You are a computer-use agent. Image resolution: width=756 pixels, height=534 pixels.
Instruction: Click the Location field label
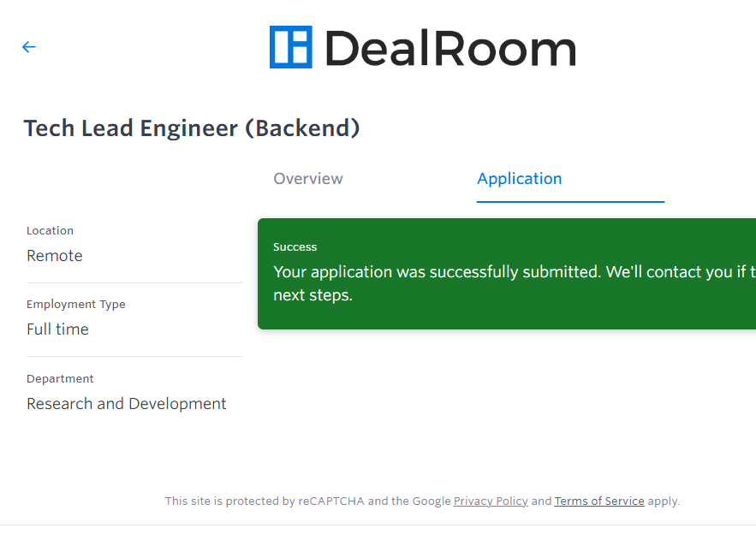tap(51, 231)
